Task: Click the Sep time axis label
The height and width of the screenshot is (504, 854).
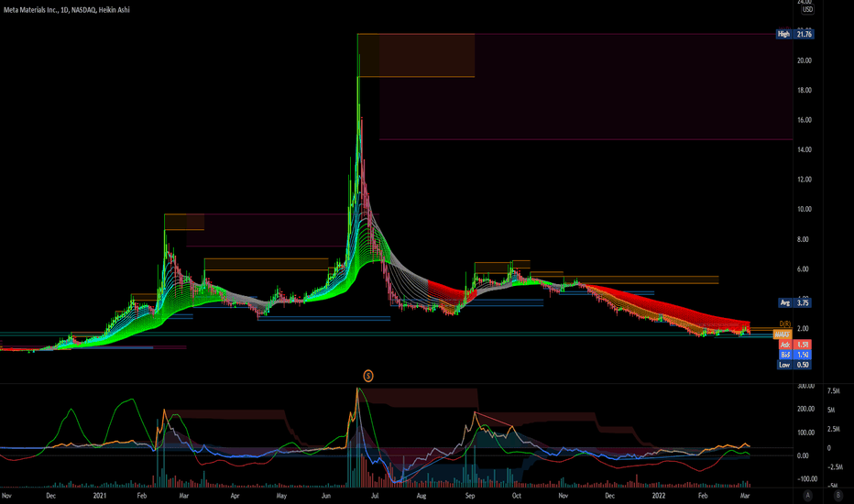Action: [470, 495]
